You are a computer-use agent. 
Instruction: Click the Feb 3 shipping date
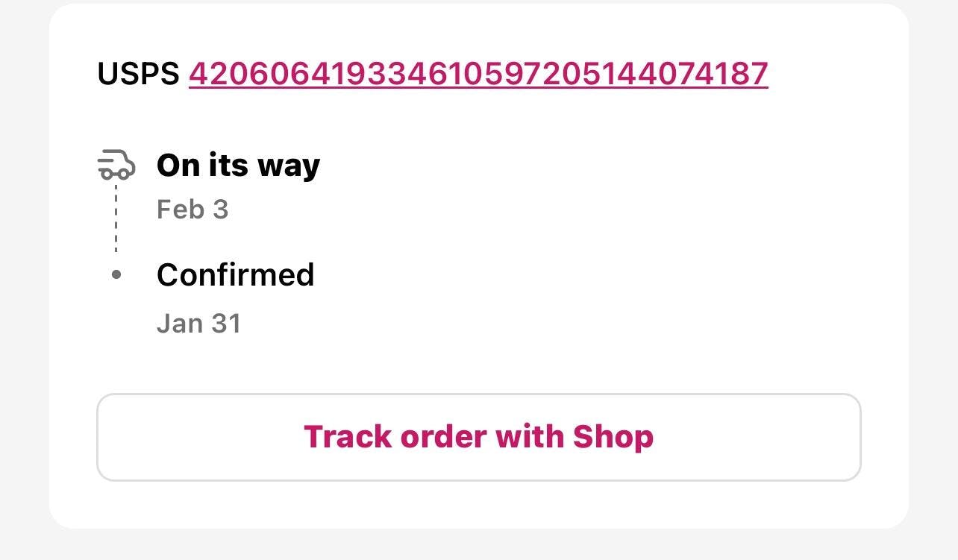(x=192, y=210)
